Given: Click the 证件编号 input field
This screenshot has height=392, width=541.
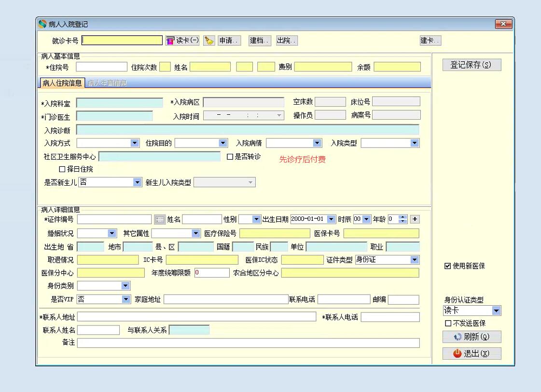Looking at the screenshot, I should pos(114,219).
